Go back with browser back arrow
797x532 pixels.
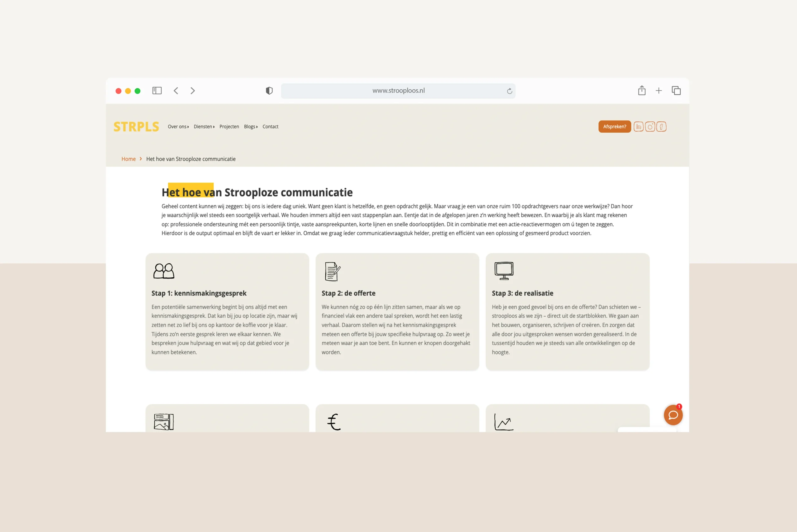pyautogui.click(x=176, y=91)
